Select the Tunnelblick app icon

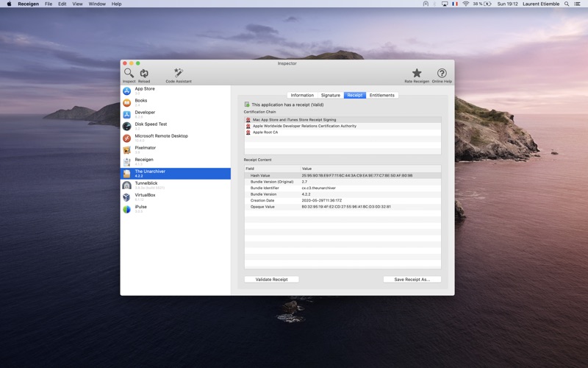point(126,185)
